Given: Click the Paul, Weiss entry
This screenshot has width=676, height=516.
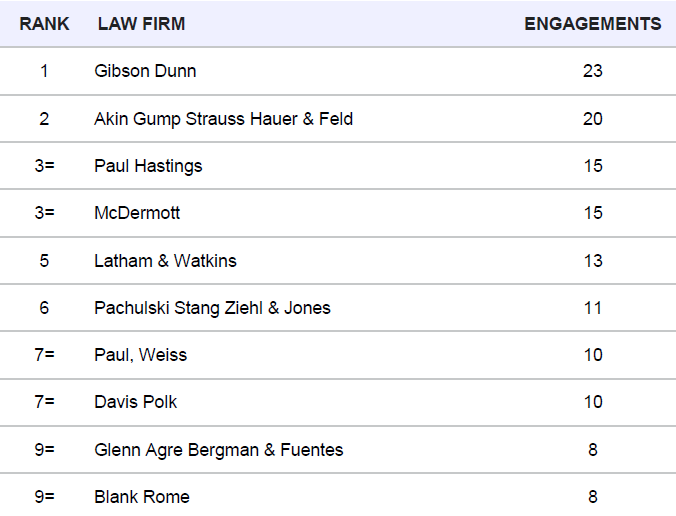Looking at the screenshot, I should click(141, 355).
